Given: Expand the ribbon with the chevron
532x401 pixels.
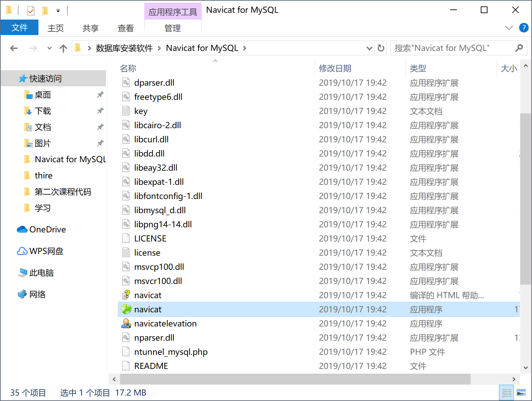Looking at the screenshot, I should 509,28.
